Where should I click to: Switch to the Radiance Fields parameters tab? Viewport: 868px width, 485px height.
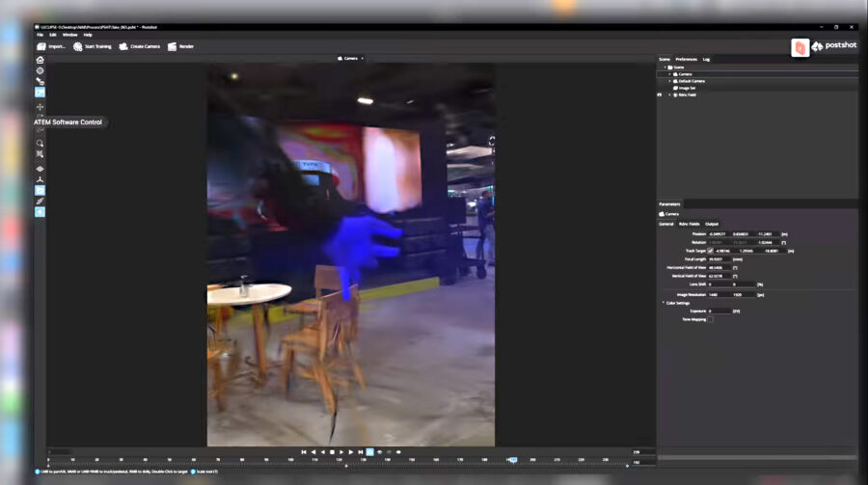tap(690, 225)
